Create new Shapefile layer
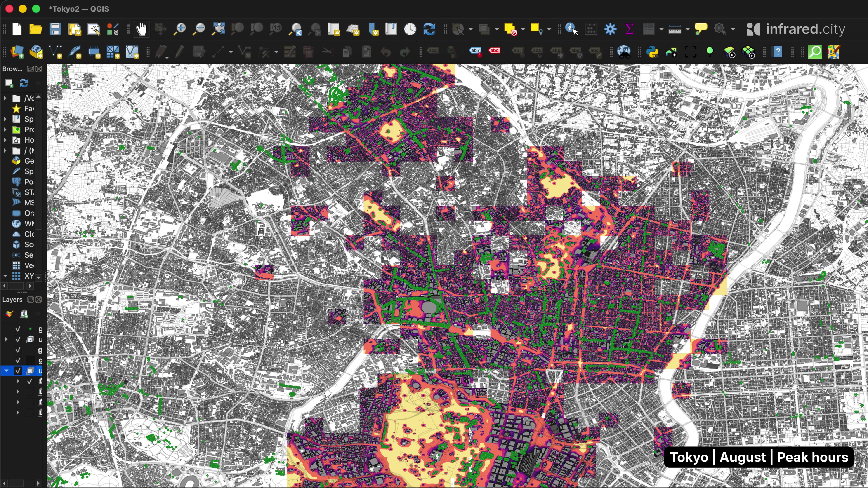The width and height of the screenshot is (868, 488). pyautogui.click(x=55, y=52)
